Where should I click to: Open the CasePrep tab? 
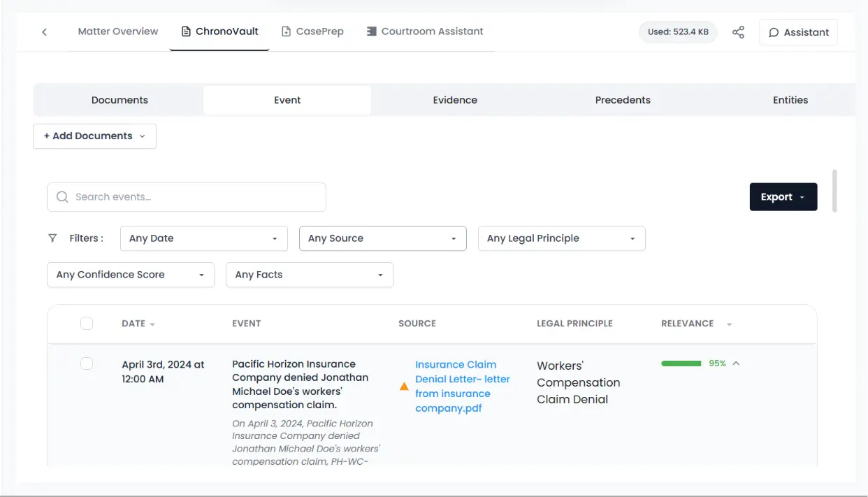[312, 31]
